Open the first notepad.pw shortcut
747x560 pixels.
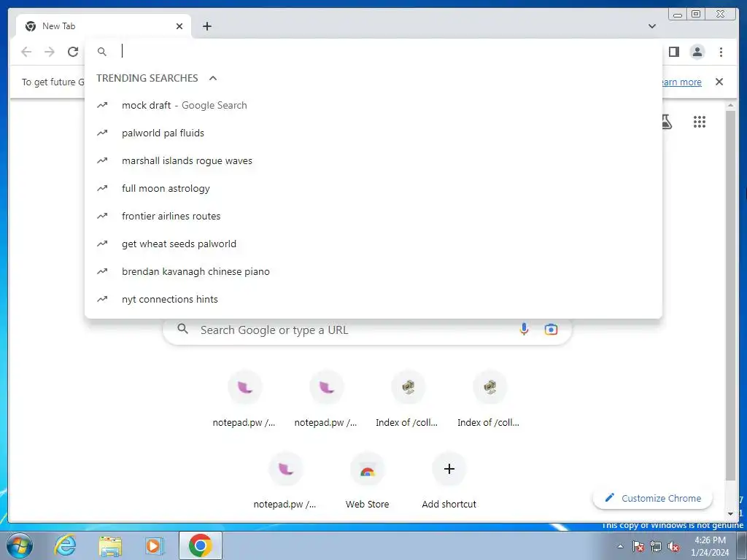tap(244, 400)
